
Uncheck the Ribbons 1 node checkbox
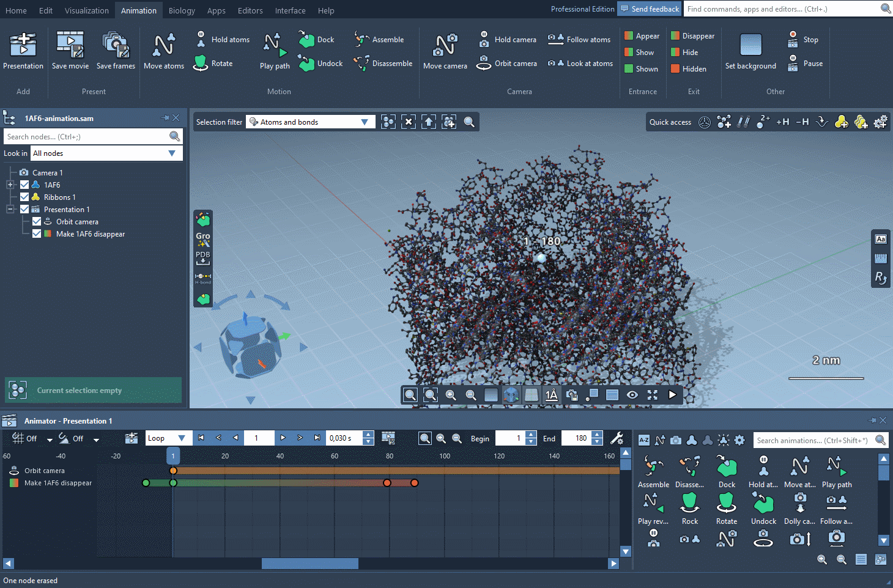[24, 197]
